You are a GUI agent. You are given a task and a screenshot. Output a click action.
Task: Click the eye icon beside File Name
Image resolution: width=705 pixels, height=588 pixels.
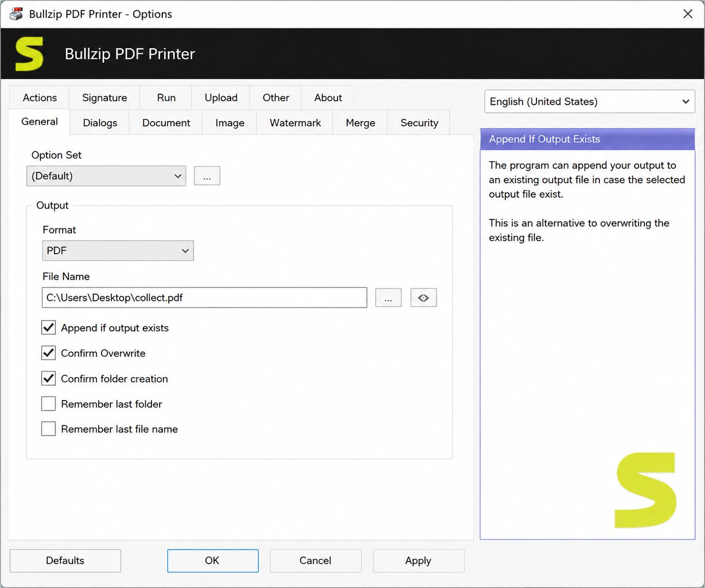tap(423, 298)
